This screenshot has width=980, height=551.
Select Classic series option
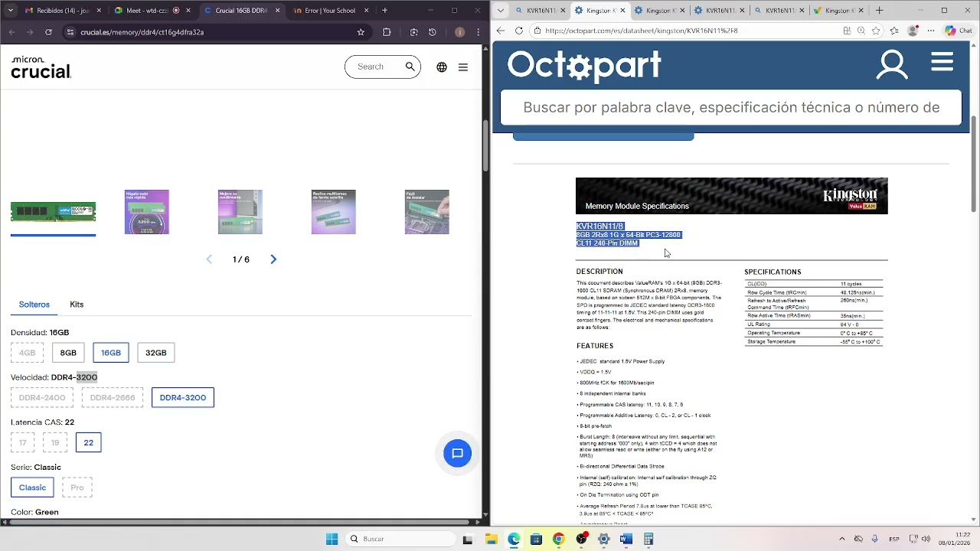[x=32, y=487]
